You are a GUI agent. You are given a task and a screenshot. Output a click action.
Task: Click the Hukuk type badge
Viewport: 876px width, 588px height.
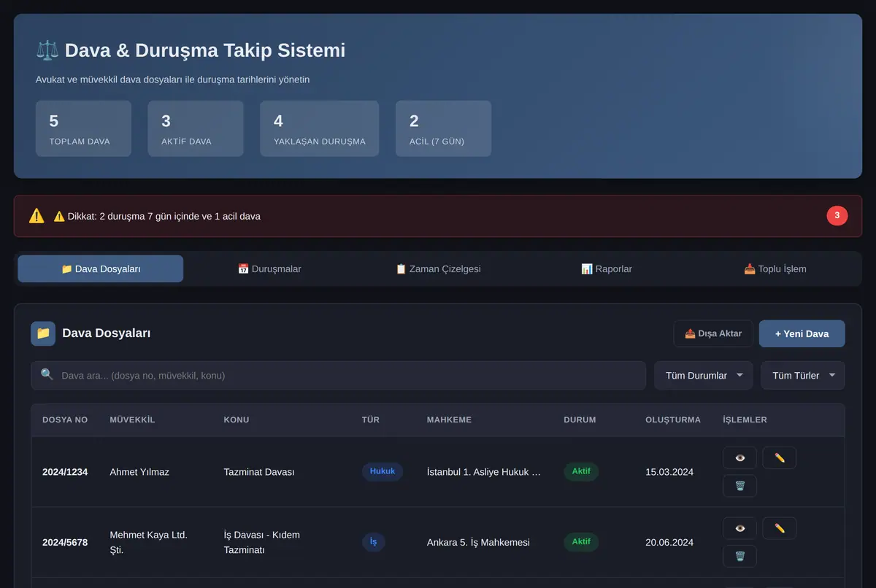pos(383,471)
